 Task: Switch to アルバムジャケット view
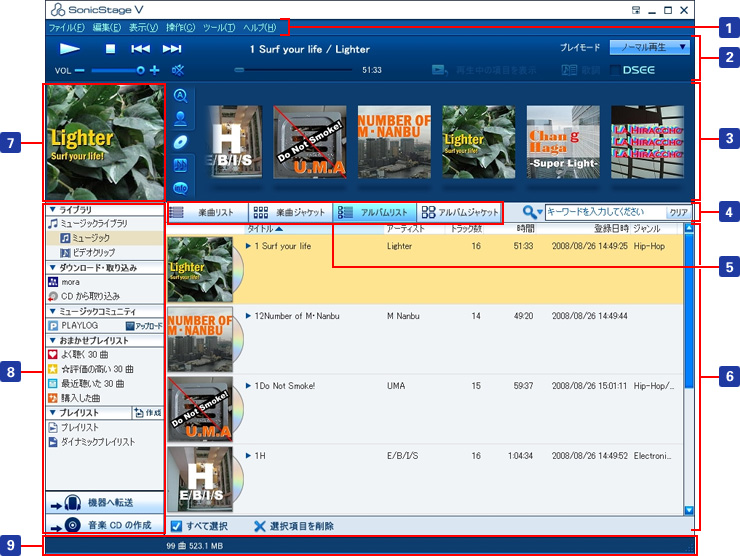tap(460, 212)
